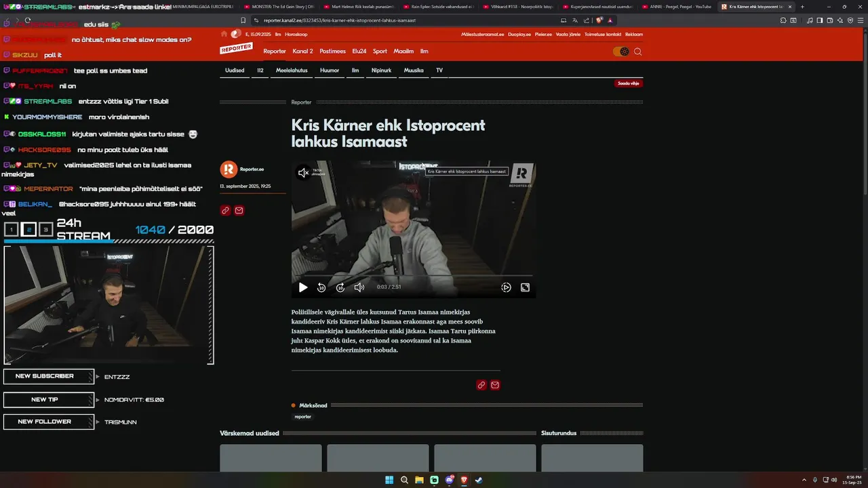Viewport: 868px width, 488px height.
Task: Click the Reporter logo
Action: coord(236,48)
